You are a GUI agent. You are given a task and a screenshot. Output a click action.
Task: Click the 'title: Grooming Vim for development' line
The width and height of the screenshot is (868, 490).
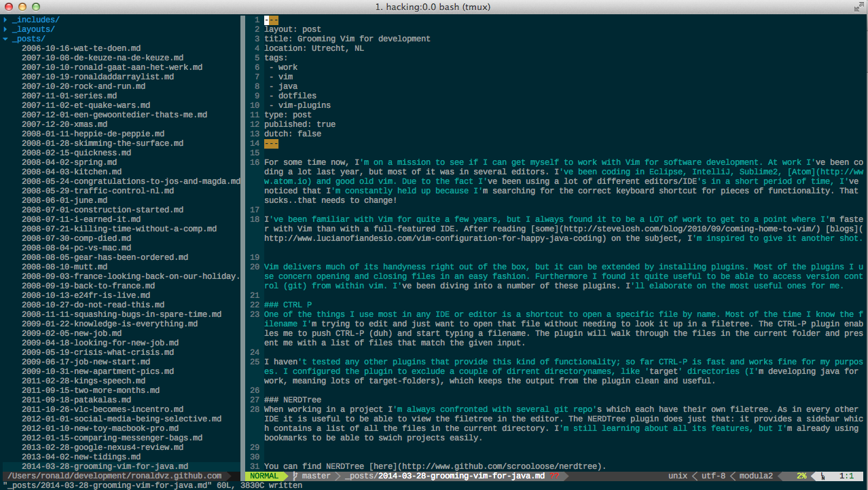[x=348, y=39]
